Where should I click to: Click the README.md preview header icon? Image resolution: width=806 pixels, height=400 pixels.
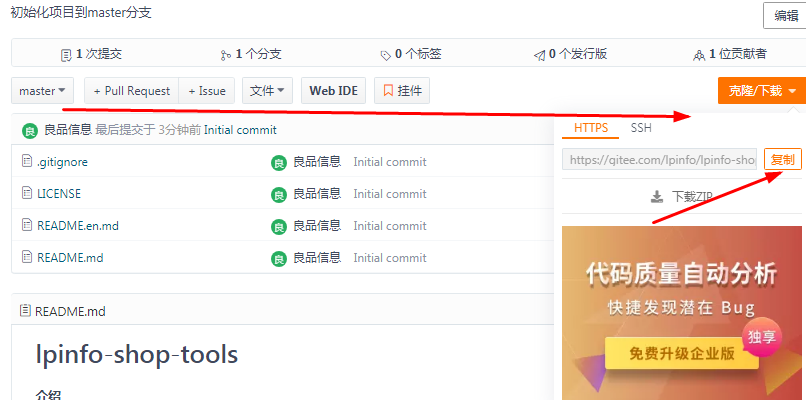pyautogui.click(x=25, y=311)
